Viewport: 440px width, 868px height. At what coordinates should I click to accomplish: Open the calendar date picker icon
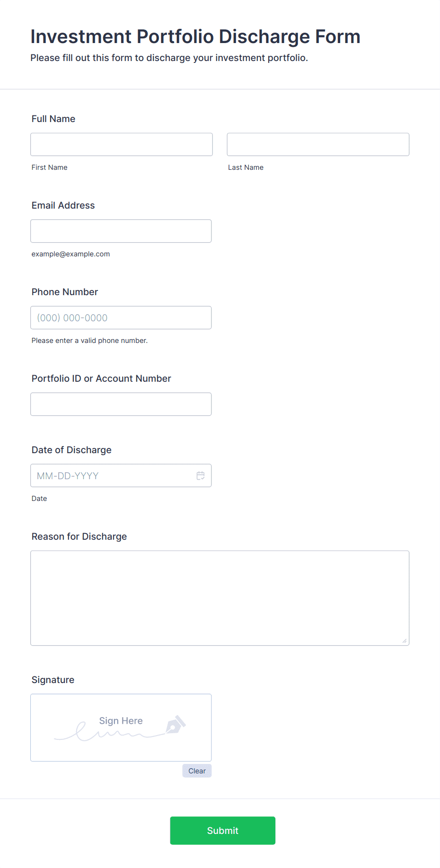201,475
